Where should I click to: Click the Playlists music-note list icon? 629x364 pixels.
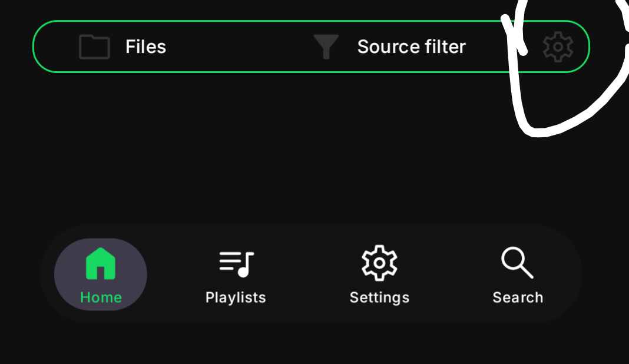click(x=236, y=264)
